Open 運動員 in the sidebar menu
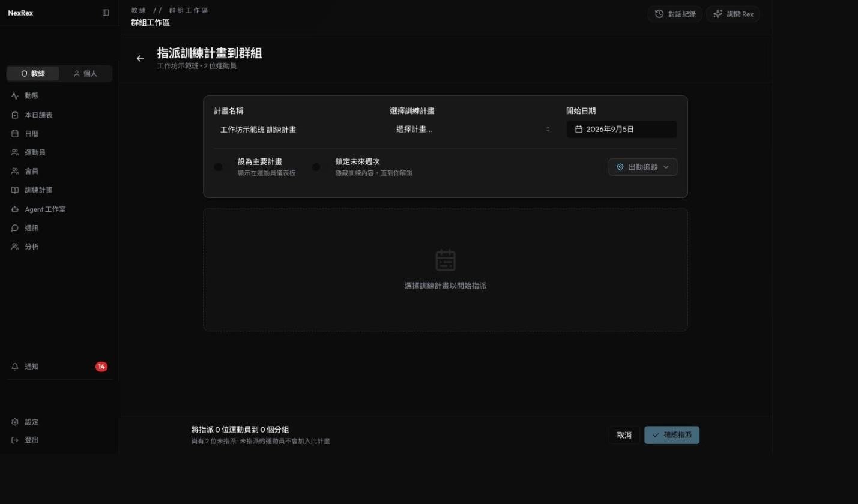 pyautogui.click(x=59, y=152)
